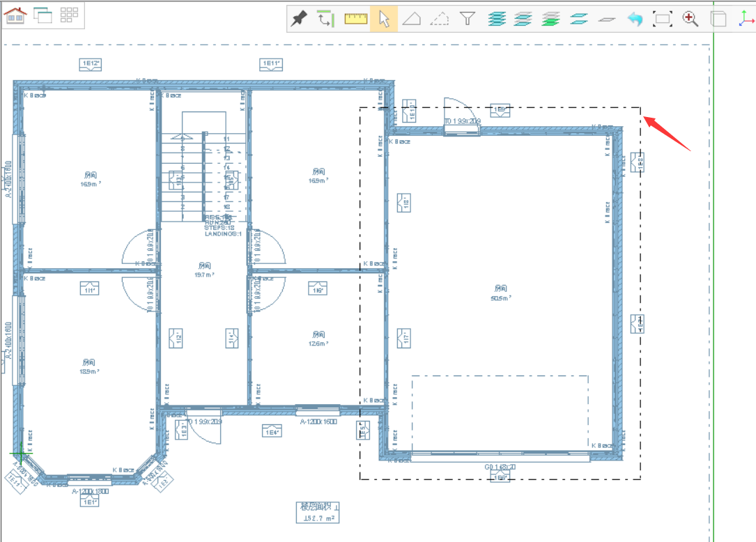This screenshot has width=756, height=542.
Task: Click the blue undo arrow
Action: pyautogui.click(x=635, y=20)
